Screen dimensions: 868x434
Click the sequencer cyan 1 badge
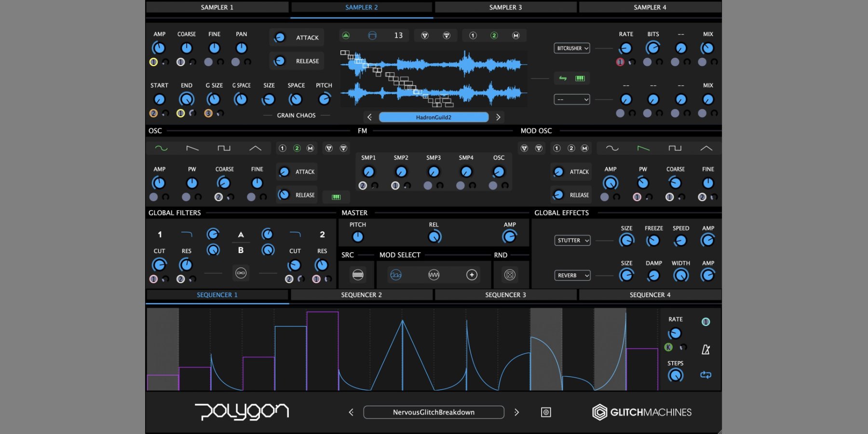(705, 322)
